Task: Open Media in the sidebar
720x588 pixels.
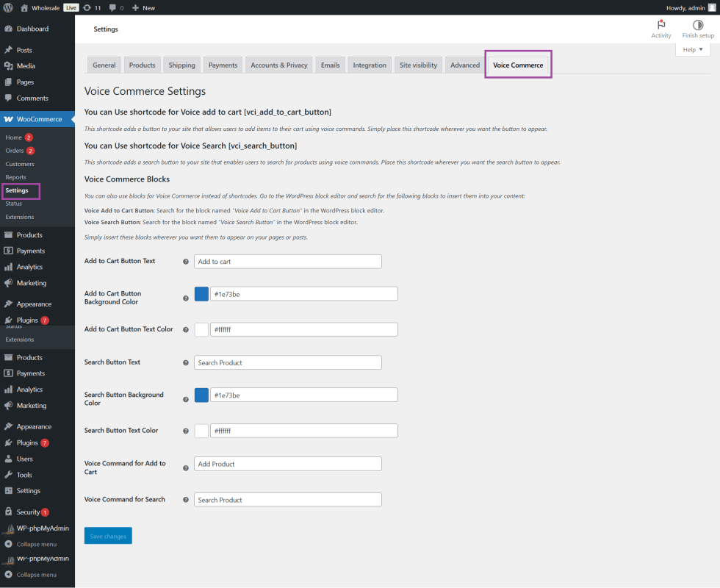Action: [x=26, y=66]
